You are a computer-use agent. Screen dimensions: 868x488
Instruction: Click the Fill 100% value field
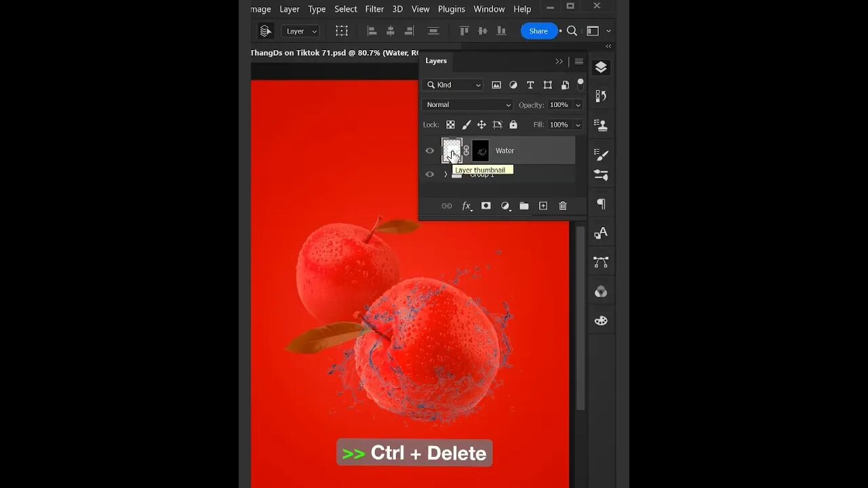pos(559,125)
